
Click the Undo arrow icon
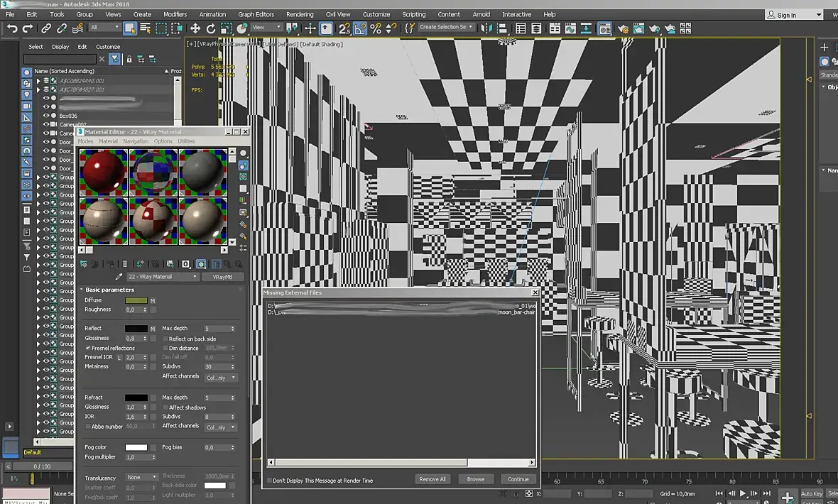(12, 28)
